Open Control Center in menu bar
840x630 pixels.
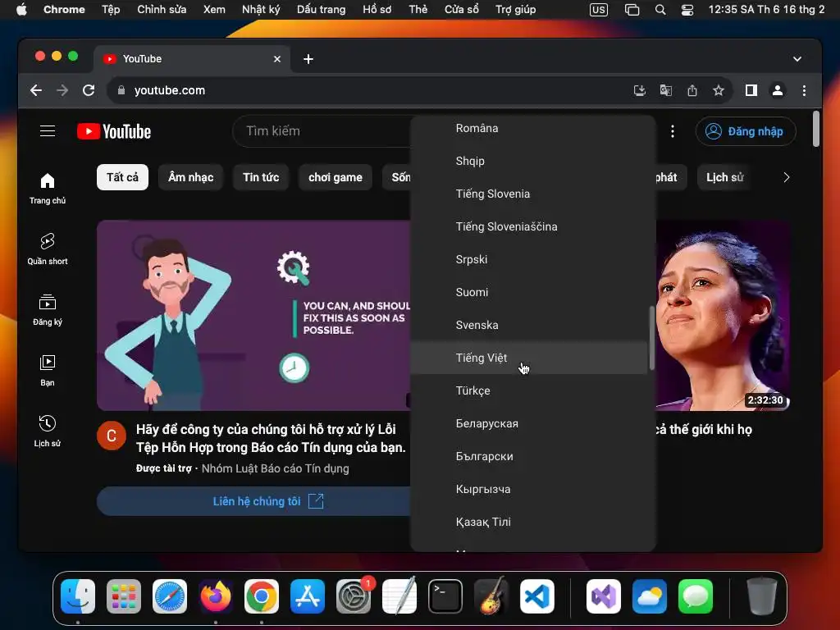[x=687, y=10]
